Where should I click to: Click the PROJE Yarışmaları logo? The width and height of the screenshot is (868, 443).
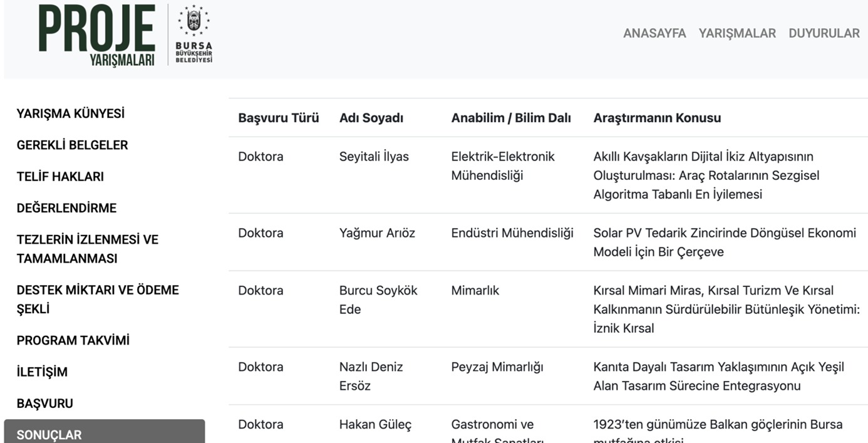coord(96,35)
